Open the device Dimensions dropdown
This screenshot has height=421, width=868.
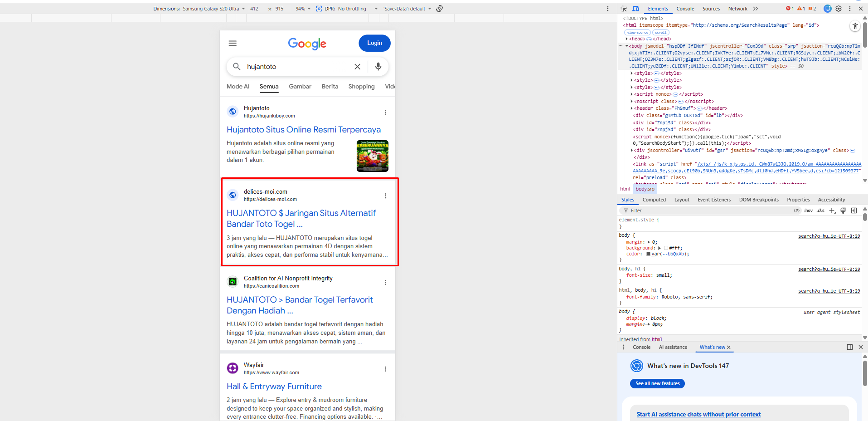pyautogui.click(x=213, y=9)
